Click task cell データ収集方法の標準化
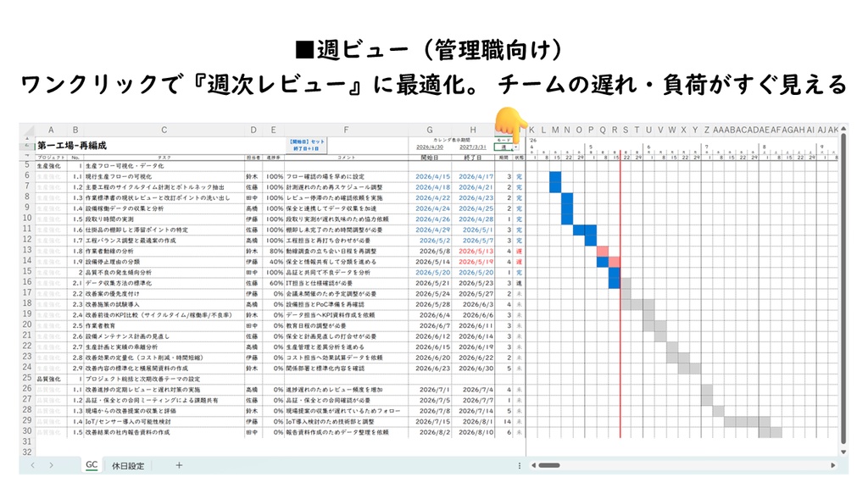The width and height of the screenshot is (868, 488). click(x=164, y=283)
